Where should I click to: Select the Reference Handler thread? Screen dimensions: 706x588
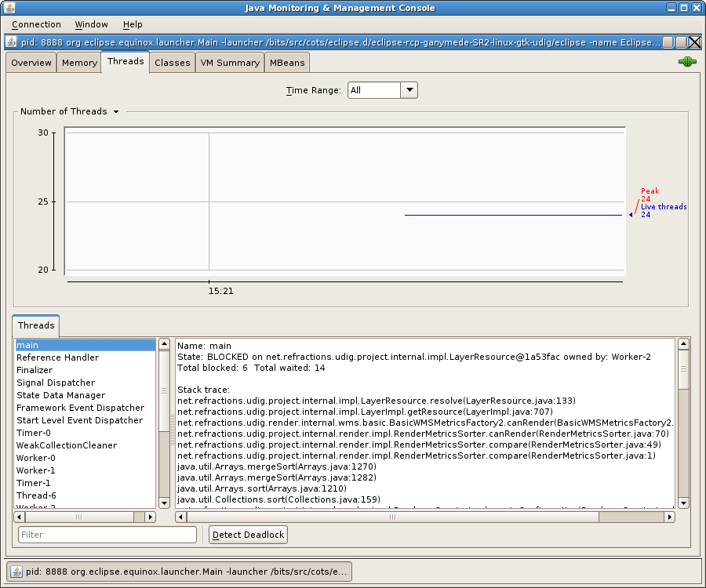(x=86, y=358)
